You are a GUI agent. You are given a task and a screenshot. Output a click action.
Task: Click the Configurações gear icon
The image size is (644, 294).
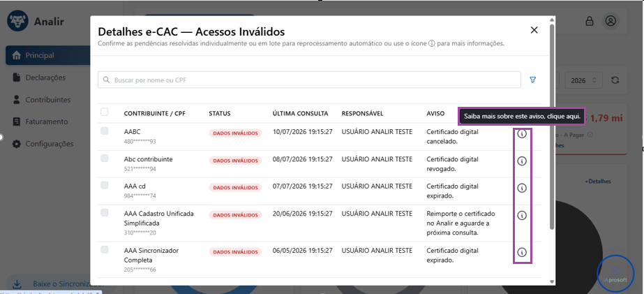click(x=17, y=144)
